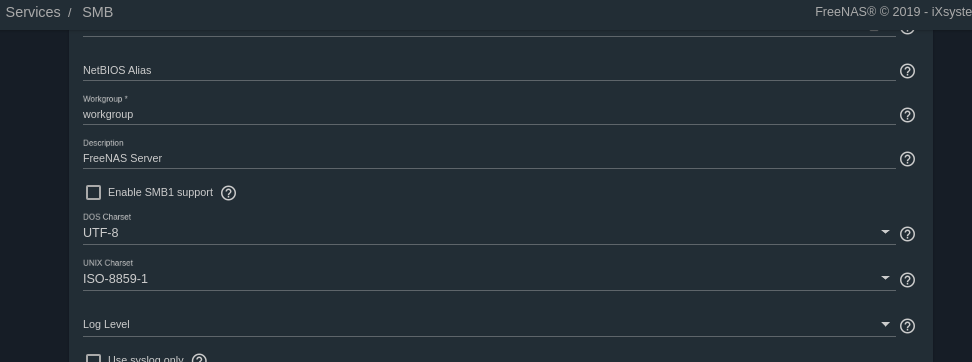The height and width of the screenshot is (362, 972).
Task: Click the FreeNAS iXsystems copyright link
Action: (893, 12)
